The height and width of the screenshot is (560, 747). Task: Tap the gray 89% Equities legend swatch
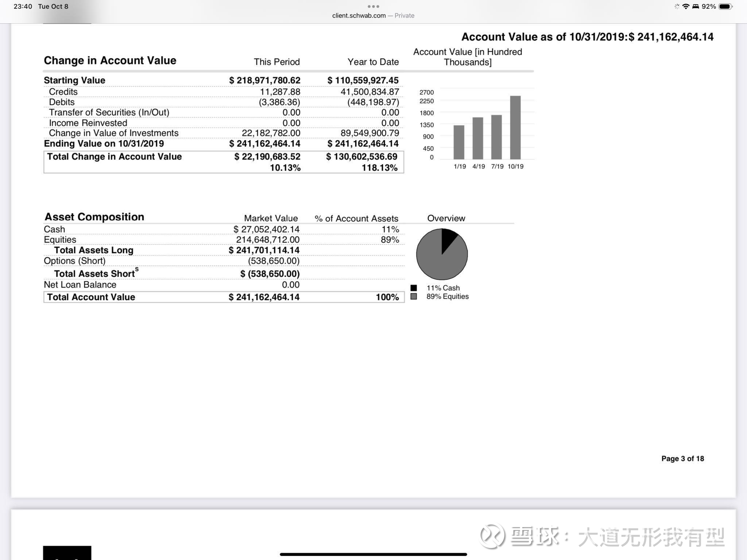coord(414,296)
